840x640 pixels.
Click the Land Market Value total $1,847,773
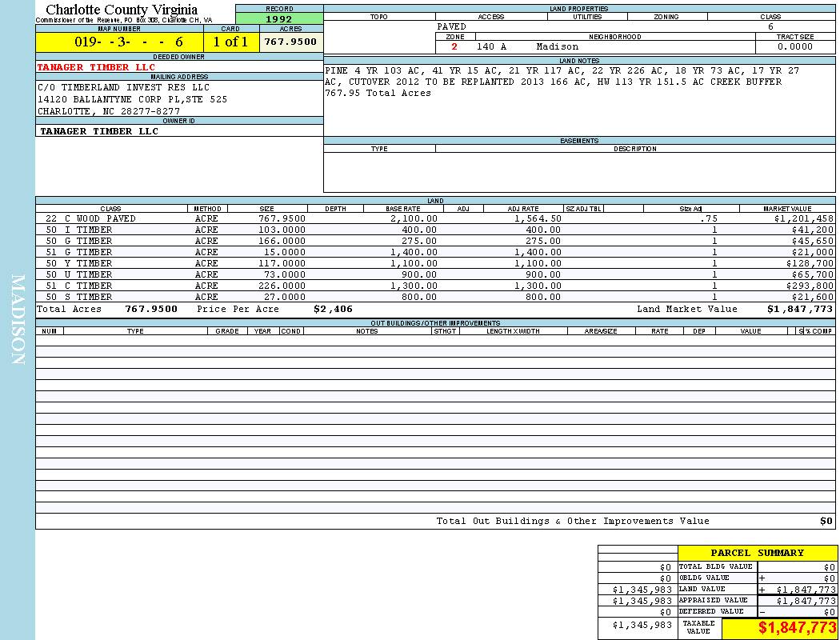coord(799,309)
